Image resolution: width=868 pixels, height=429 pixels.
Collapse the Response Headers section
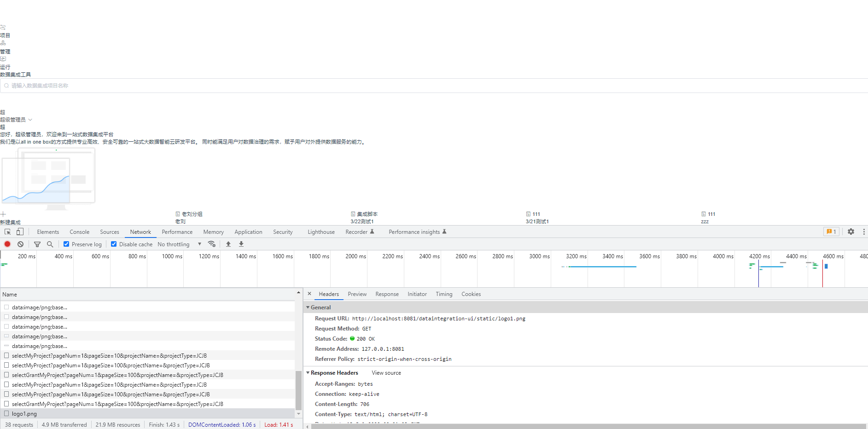[308, 373]
